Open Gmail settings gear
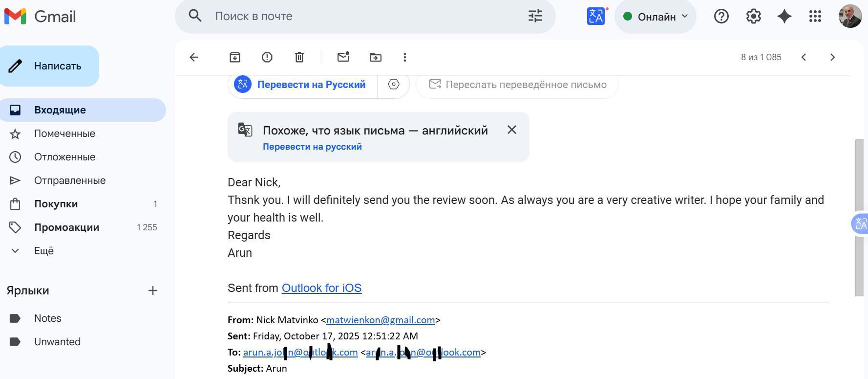868x379 pixels. coord(753,17)
